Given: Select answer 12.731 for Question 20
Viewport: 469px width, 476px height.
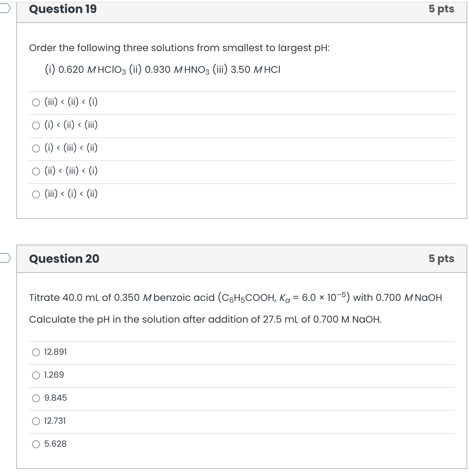Looking at the screenshot, I should tap(35, 421).
